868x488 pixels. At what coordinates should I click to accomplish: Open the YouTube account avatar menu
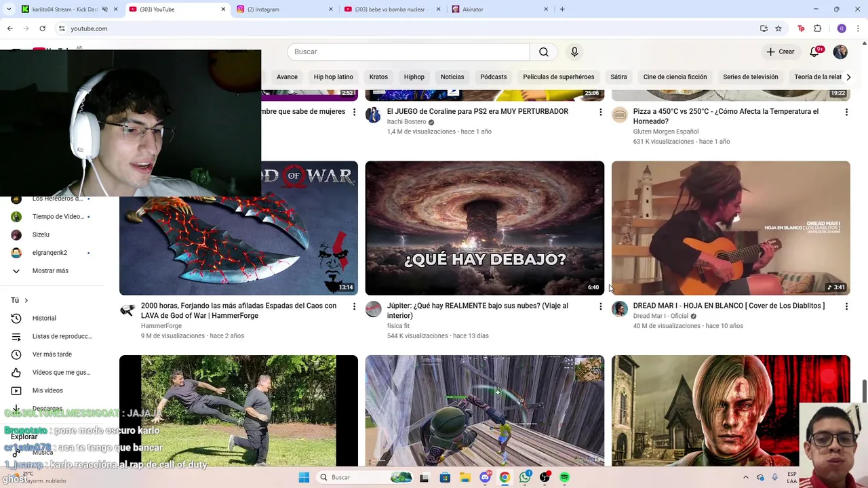coord(840,52)
